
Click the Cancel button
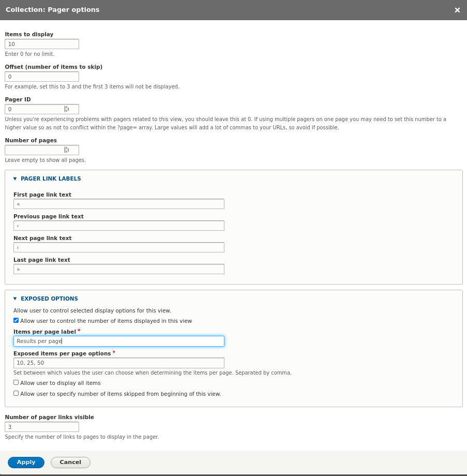pos(70,462)
